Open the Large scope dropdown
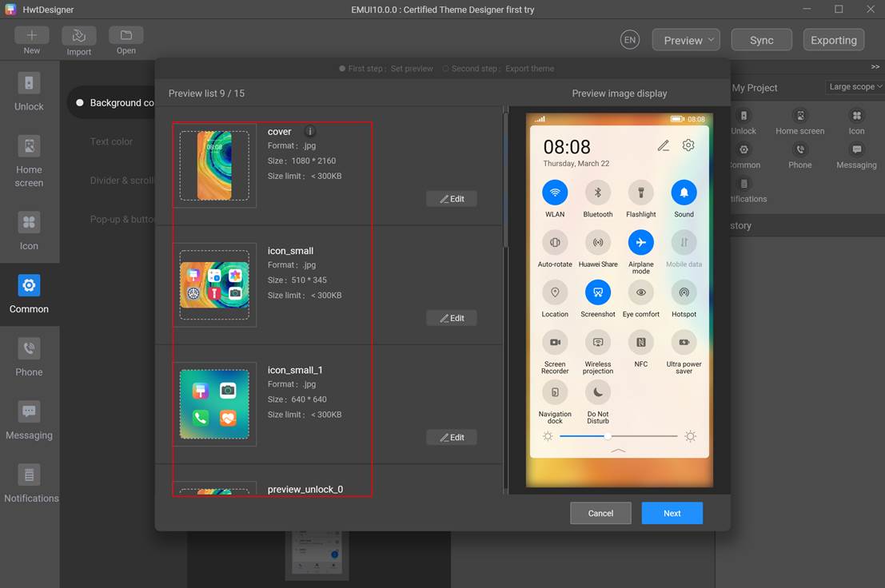Viewport: 885px width, 588px height. tap(855, 86)
